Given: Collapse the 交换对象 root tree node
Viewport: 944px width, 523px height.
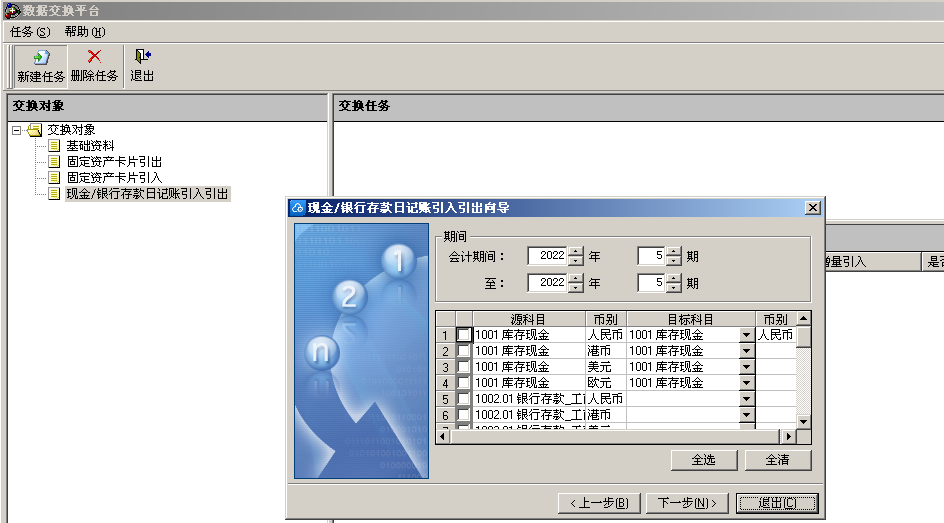Looking at the screenshot, I should pyautogui.click(x=17, y=130).
